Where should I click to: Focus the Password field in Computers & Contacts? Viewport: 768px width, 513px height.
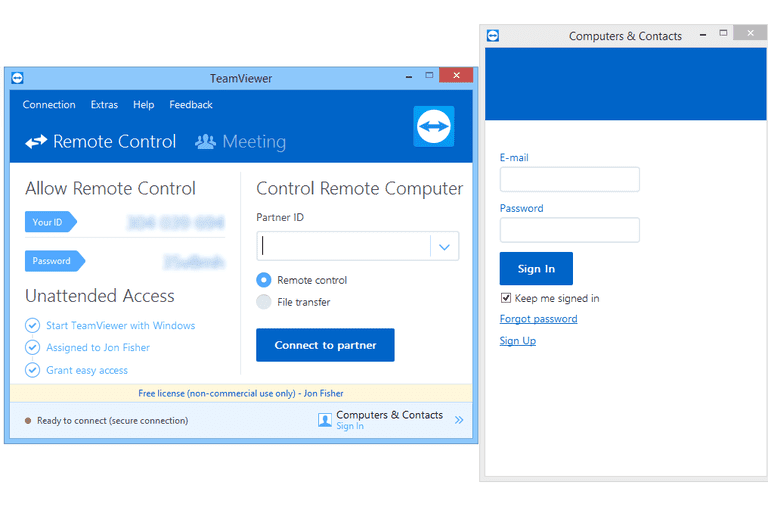click(x=570, y=230)
